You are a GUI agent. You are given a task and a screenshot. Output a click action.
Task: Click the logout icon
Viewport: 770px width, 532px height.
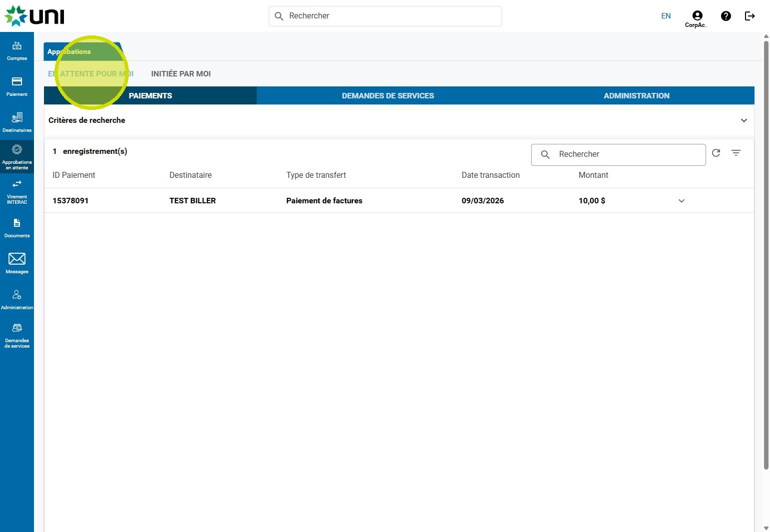tap(750, 16)
